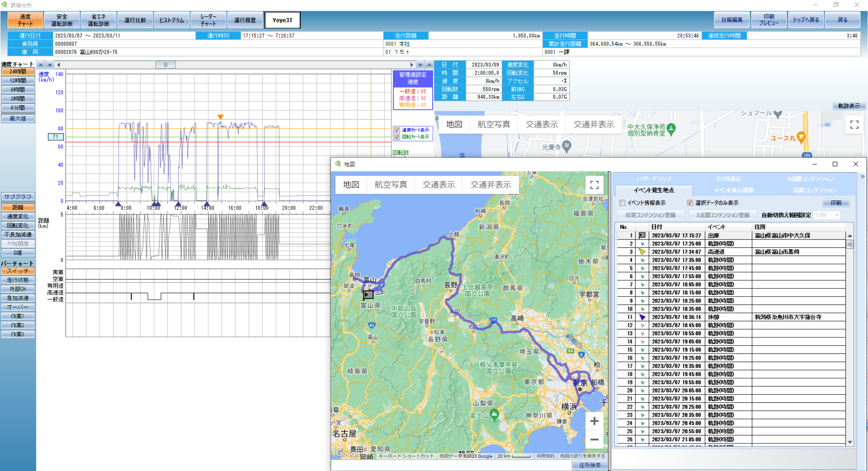Select 距離 sub graph button
The image size is (868, 471).
coord(18,208)
